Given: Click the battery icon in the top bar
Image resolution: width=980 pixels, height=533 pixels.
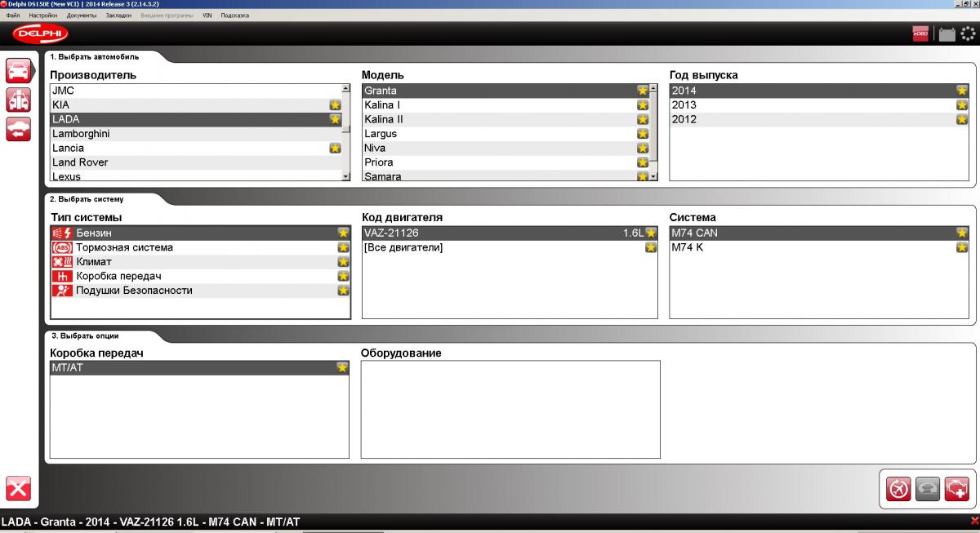Looking at the screenshot, I should [947, 34].
